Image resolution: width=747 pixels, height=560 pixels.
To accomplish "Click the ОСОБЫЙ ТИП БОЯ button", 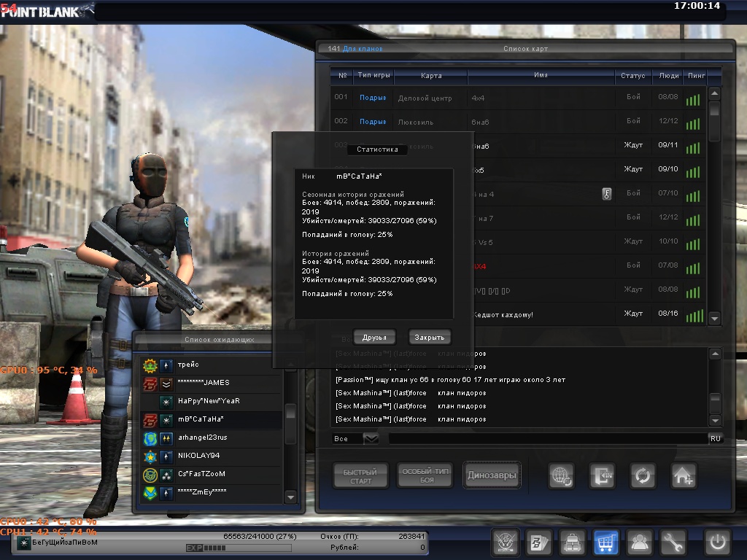I will point(425,475).
